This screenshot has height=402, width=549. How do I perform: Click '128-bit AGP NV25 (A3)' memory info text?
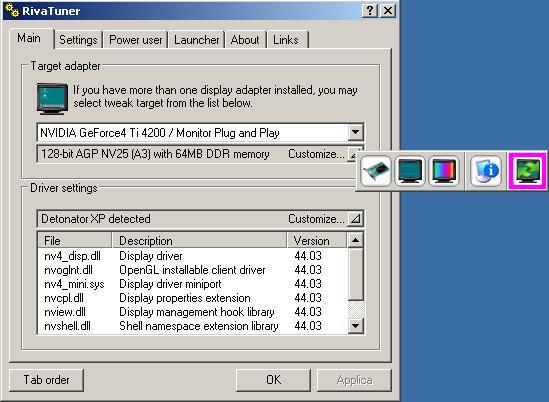tap(155, 154)
